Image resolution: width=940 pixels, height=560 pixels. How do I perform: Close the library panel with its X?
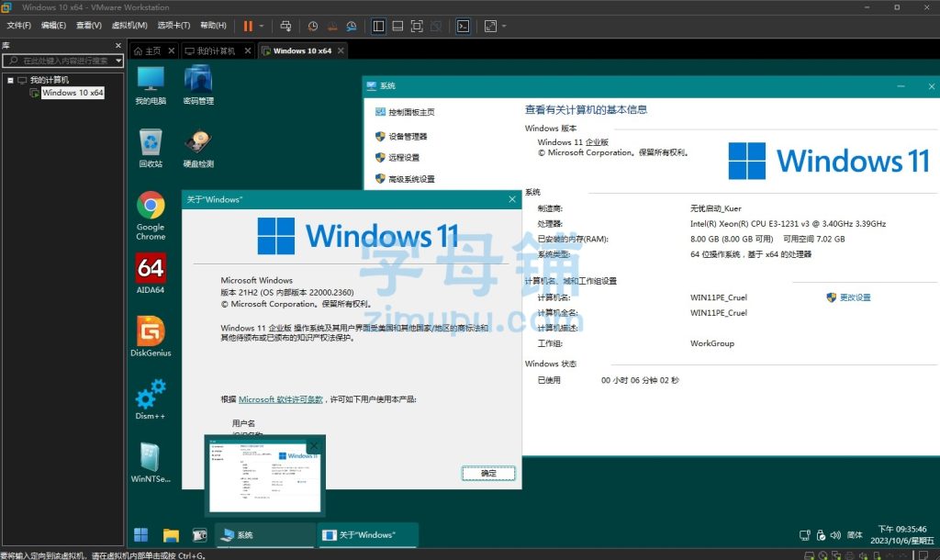coord(118,46)
